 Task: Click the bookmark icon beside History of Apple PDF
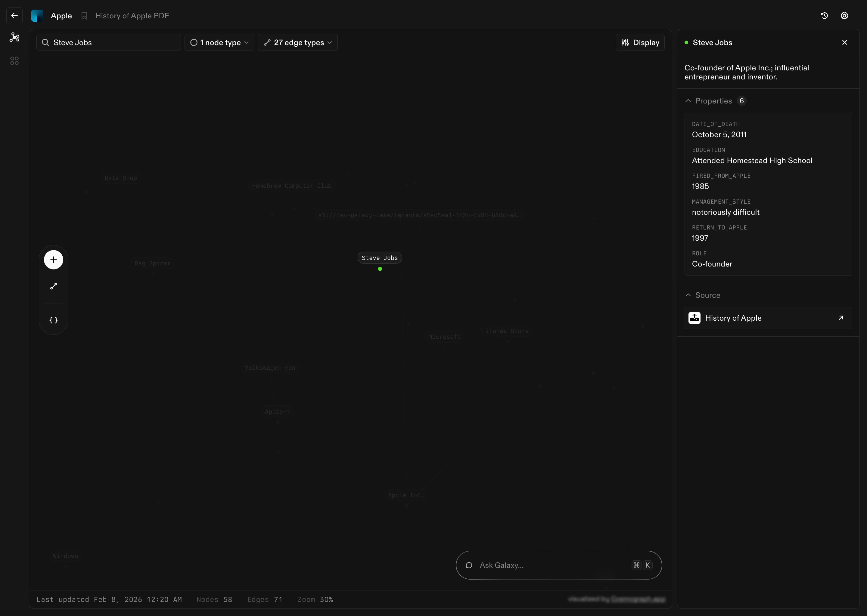[x=84, y=16]
